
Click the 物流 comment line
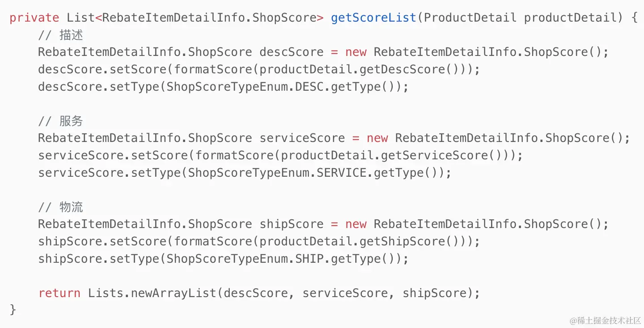click(60, 207)
